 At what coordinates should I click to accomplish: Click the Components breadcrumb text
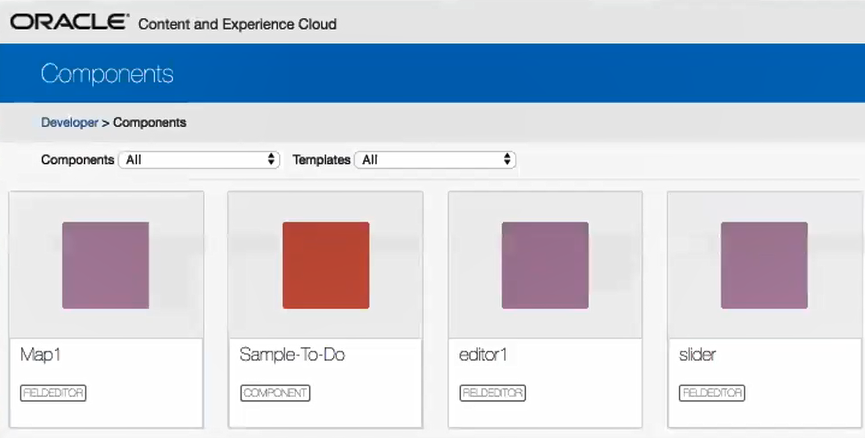[x=149, y=122]
